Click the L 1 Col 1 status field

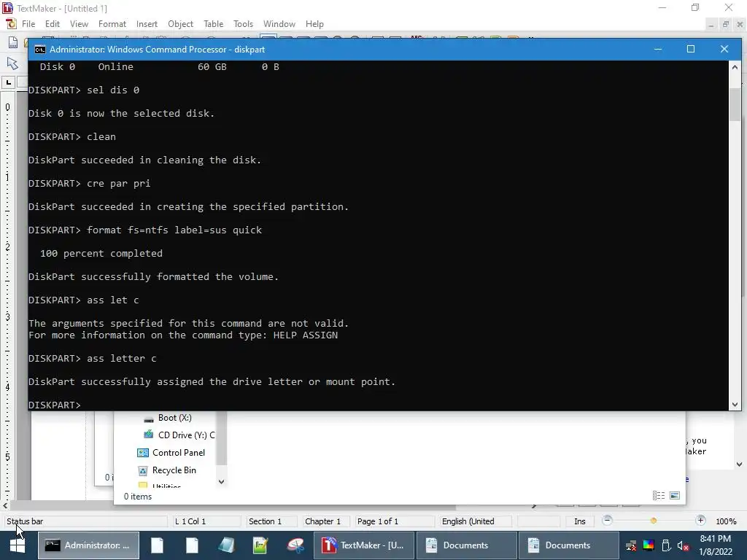(206, 521)
